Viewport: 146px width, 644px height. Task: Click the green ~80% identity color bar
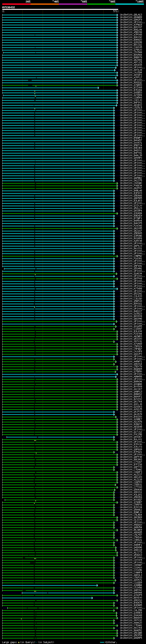point(101,4)
